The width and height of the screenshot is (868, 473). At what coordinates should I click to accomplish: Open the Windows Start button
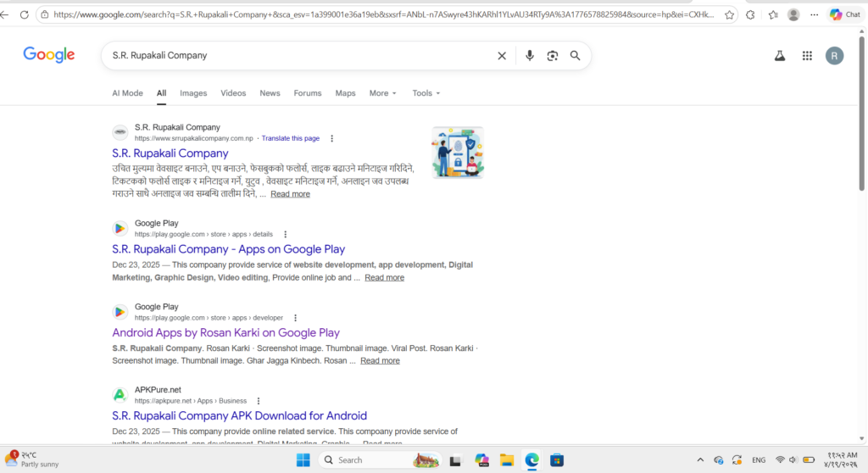tap(303, 460)
